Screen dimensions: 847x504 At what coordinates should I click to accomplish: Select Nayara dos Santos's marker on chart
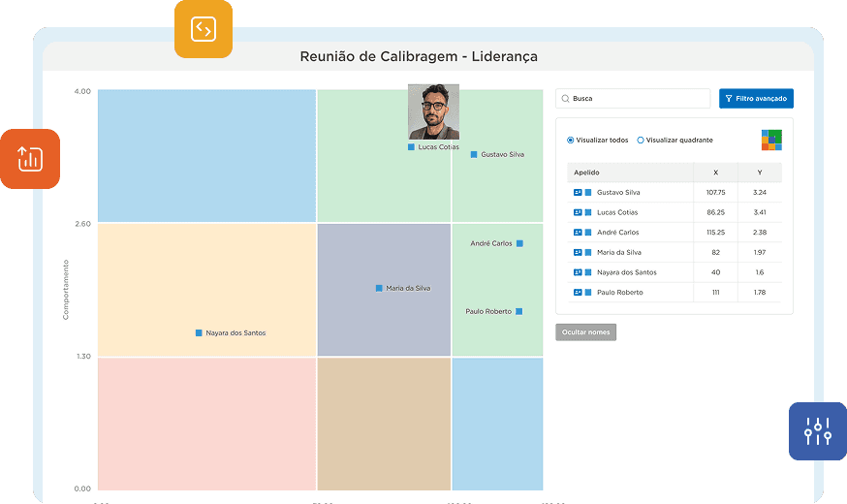pos(199,332)
